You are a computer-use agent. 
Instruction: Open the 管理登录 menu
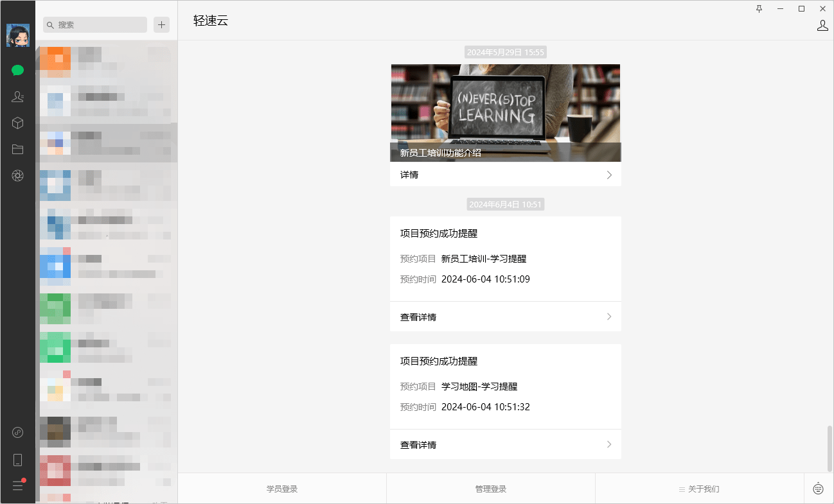coord(491,489)
